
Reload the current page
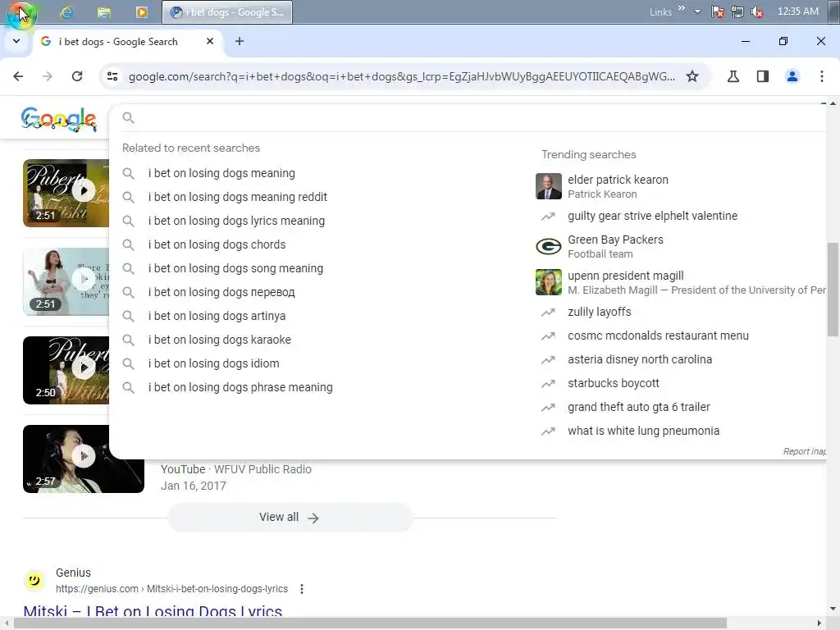click(77, 76)
